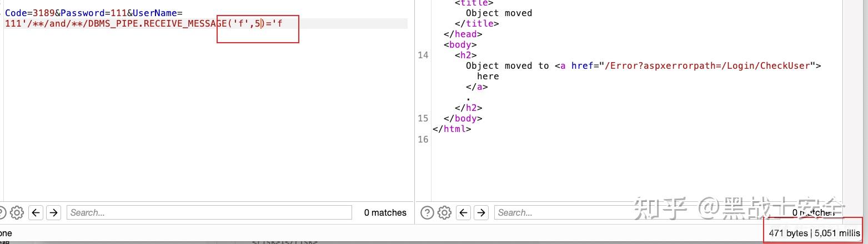Viewport: 868px width, 244px height.
Task: Click the 'Object moved' title text
Action: 499,13
